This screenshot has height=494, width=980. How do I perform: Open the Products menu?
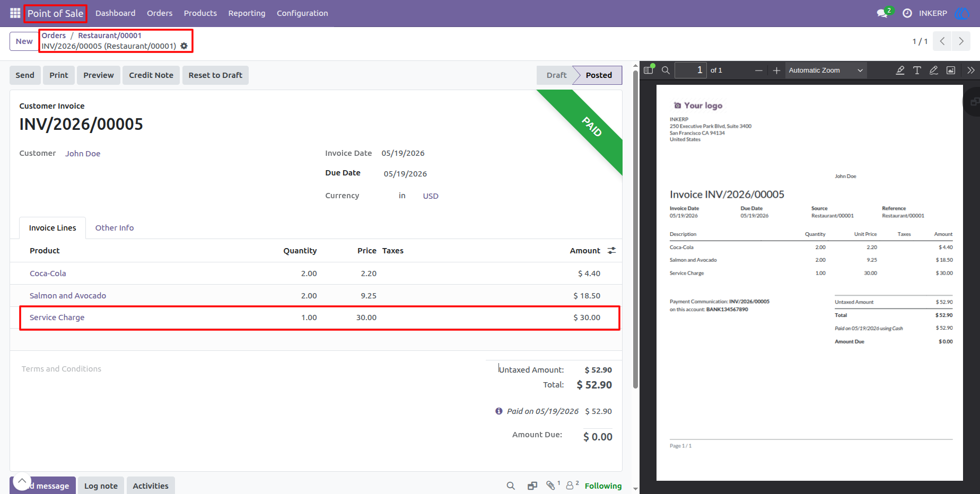[200, 13]
